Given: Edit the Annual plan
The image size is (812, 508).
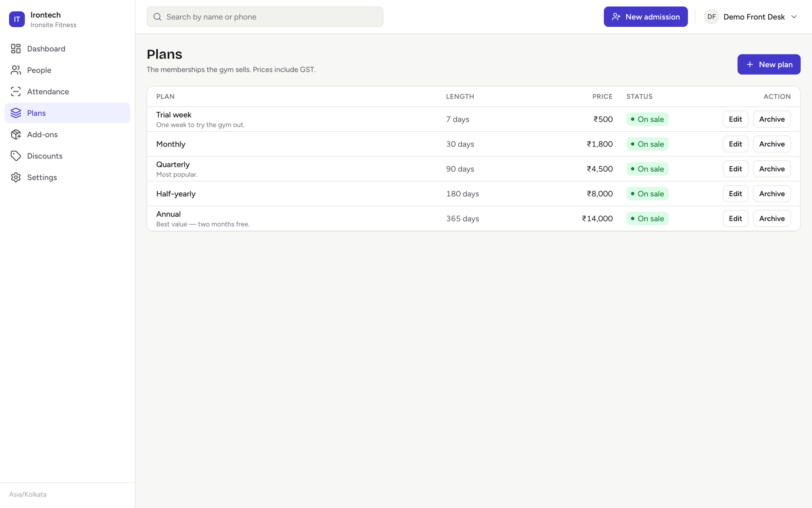Looking at the screenshot, I should [735, 219].
